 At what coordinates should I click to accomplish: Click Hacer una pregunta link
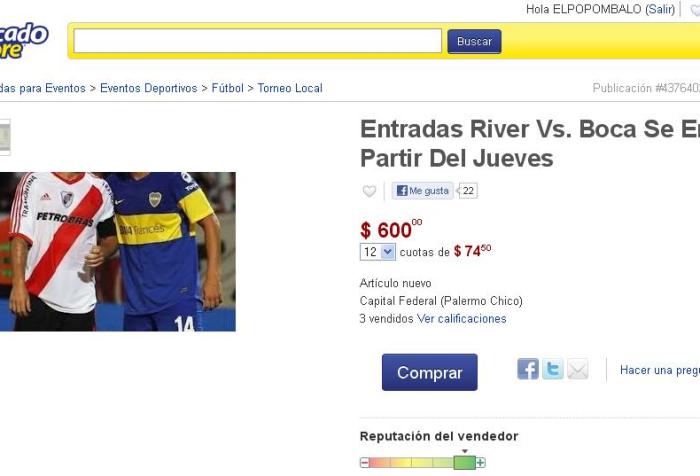660,370
